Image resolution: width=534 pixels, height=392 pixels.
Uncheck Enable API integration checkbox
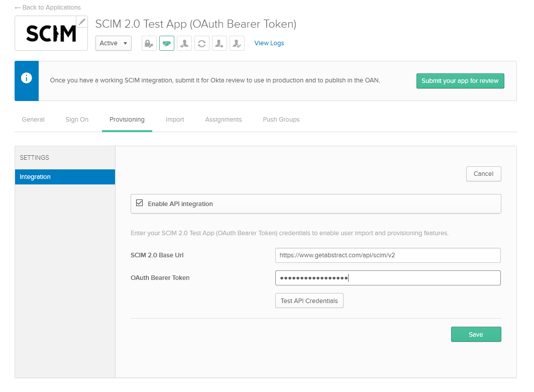click(x=140, y=203)
